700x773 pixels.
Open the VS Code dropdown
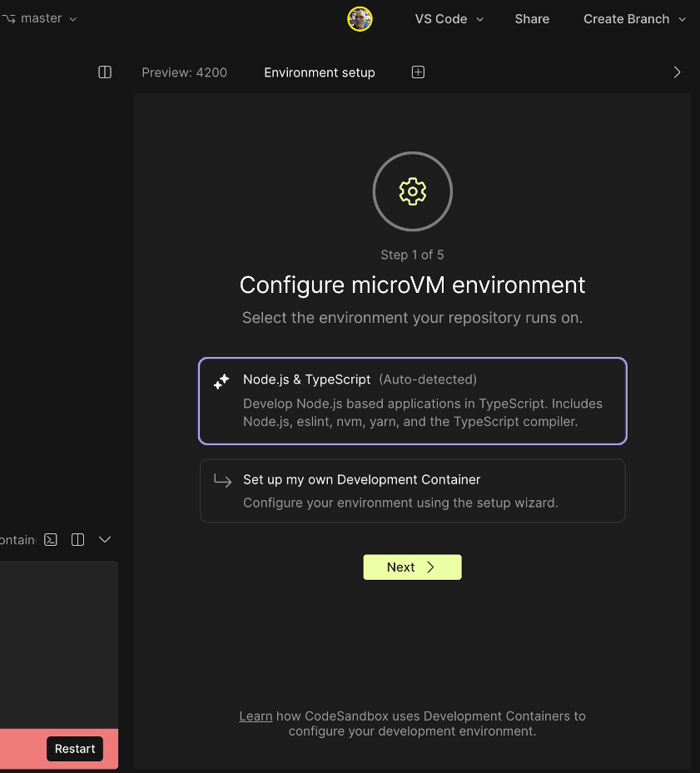tap(449, 19)
